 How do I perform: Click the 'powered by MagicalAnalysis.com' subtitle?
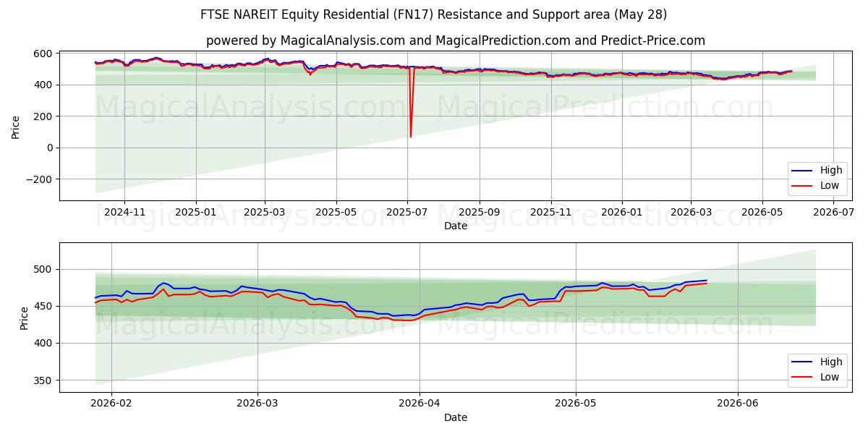coord(456,41)
